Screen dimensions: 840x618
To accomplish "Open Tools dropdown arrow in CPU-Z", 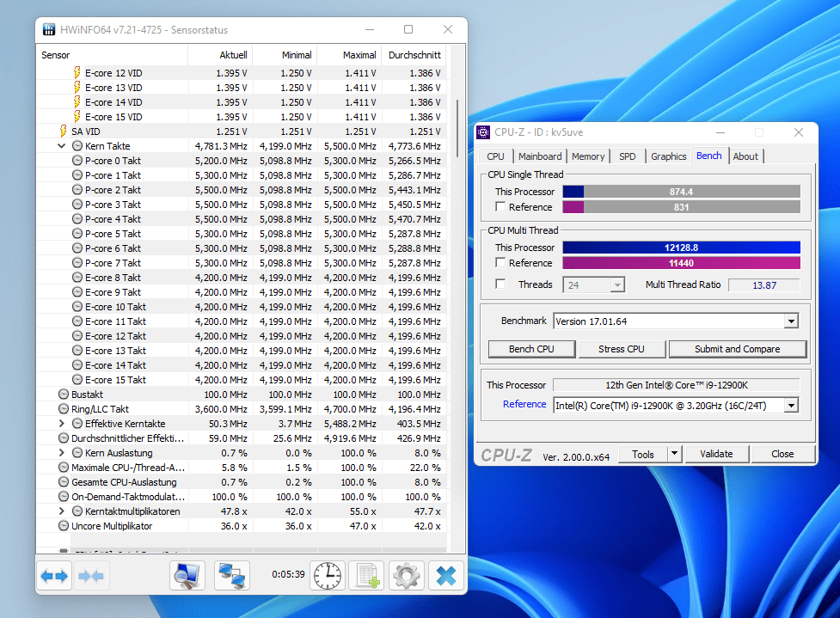I will tap(674, 454).
